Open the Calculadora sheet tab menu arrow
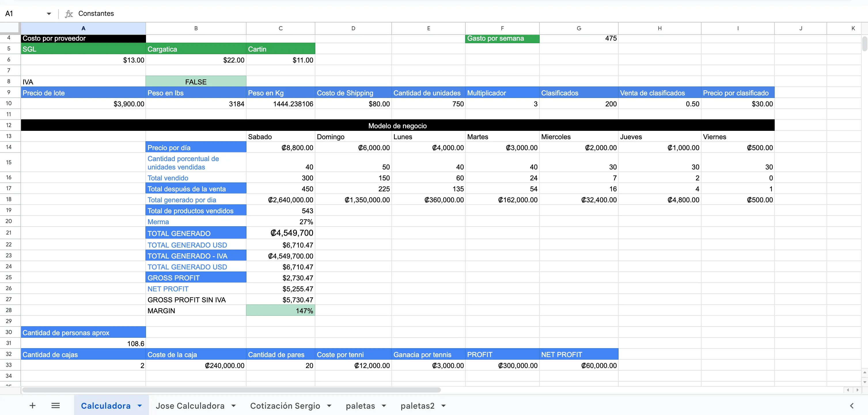 (140, 405)
